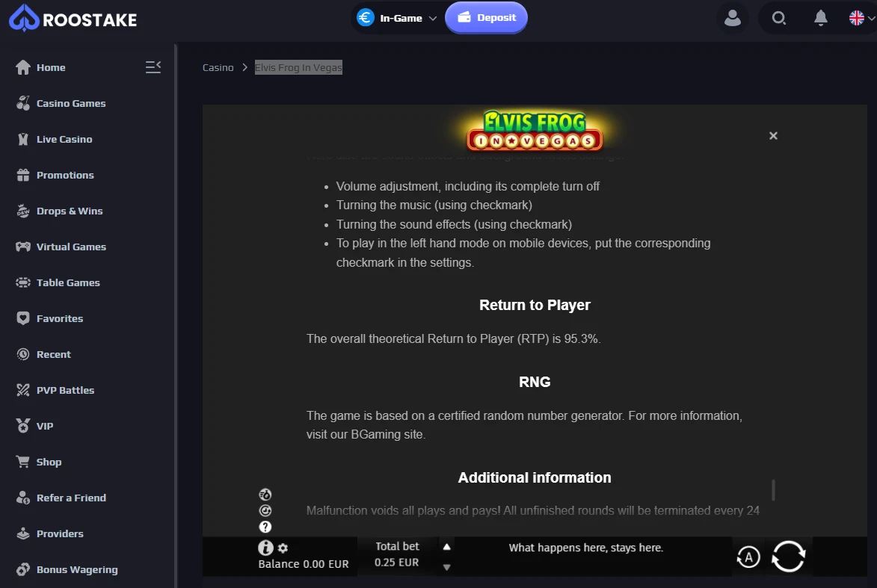Click the Elvis Frog in Vegas logo

coord(535,130)
